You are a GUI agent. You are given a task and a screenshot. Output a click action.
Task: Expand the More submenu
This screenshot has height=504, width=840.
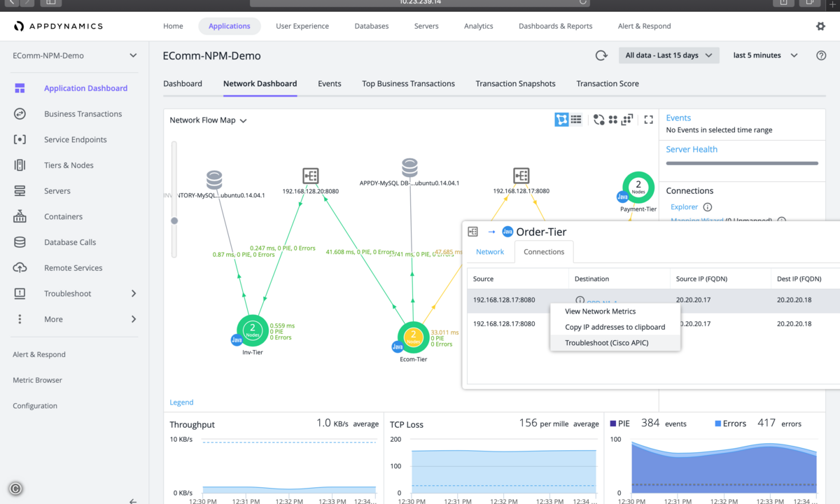pos(133,319)
